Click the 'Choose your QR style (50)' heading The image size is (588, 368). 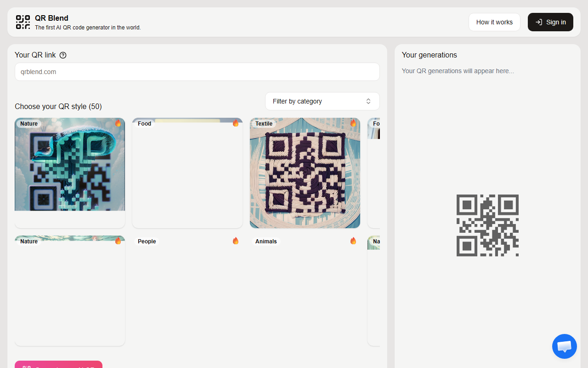(x=58, y=107)
